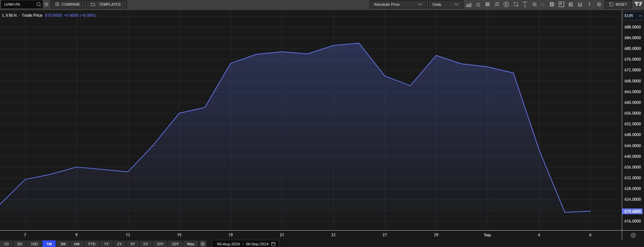Select the Max range tab

191,244
